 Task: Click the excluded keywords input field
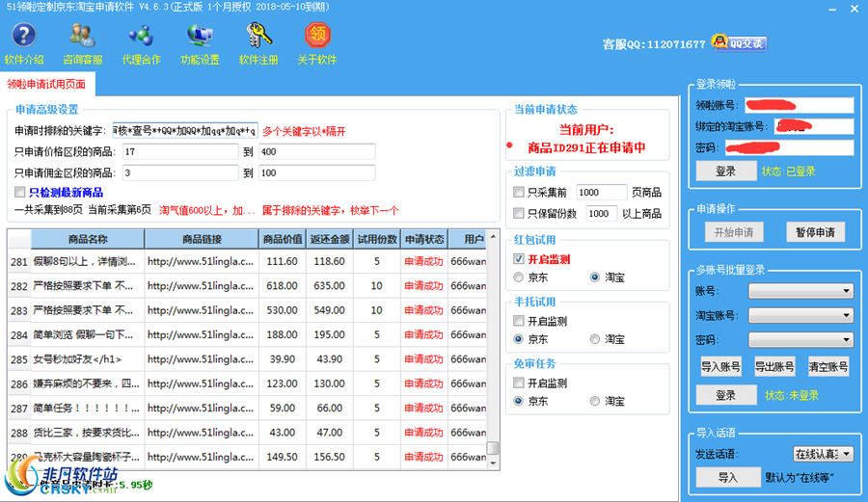click(185, 130)
